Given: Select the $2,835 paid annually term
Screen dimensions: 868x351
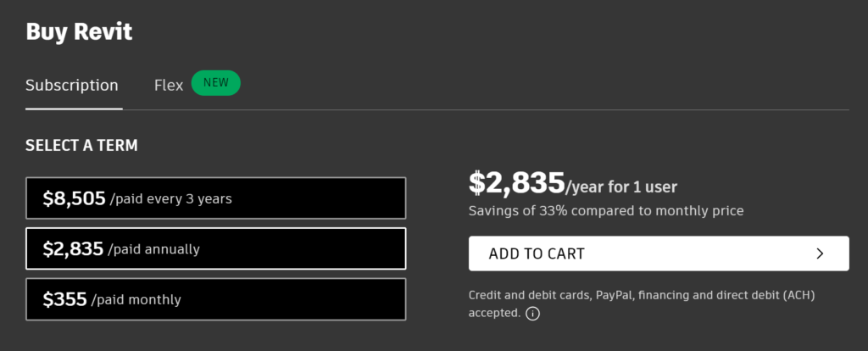Looking at the screenshot, I should point(216,248).
